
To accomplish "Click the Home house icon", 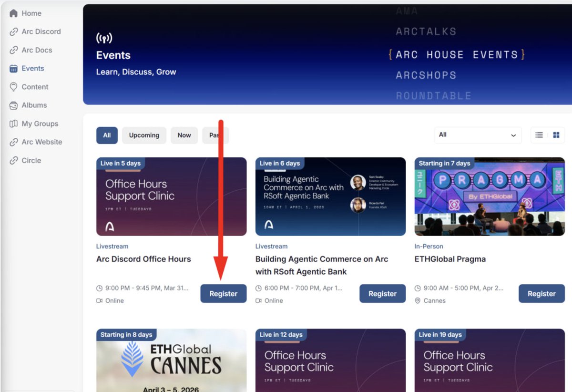I will tap(13, 13).
